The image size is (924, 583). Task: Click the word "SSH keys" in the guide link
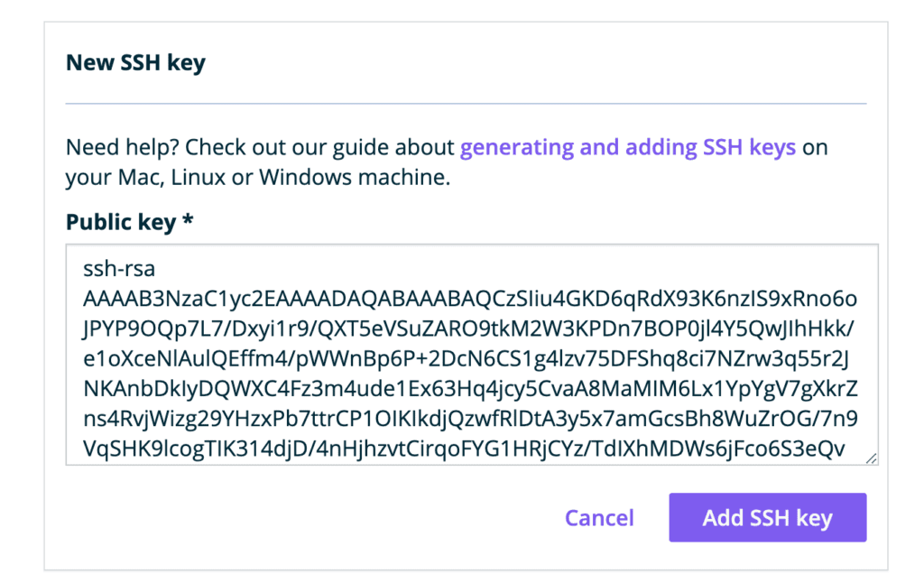[749, 147]
